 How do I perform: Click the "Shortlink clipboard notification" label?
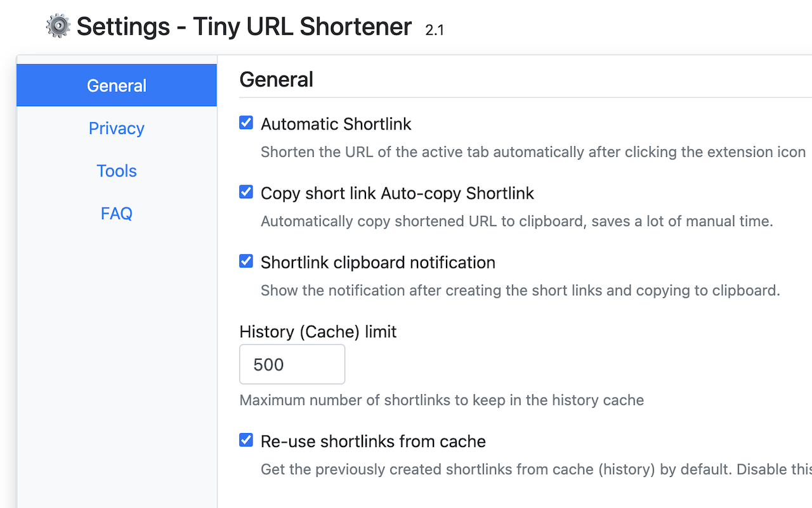(378, 262)
